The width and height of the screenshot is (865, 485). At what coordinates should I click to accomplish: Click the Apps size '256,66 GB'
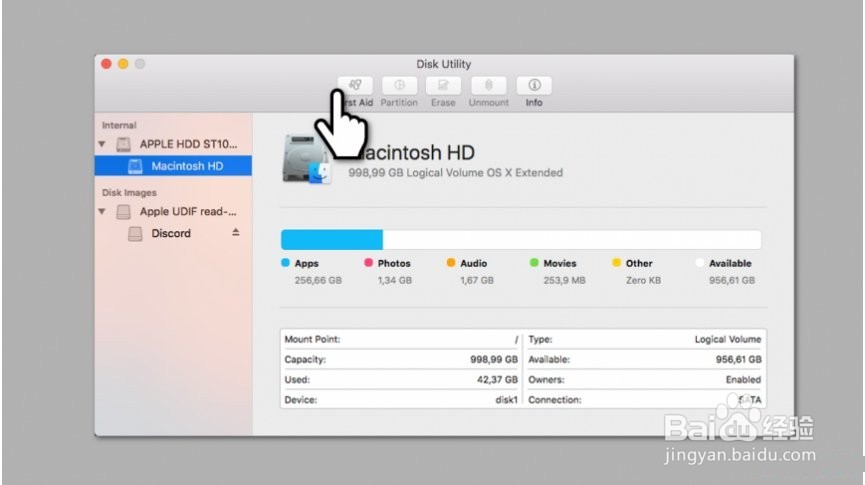point(318,280)
